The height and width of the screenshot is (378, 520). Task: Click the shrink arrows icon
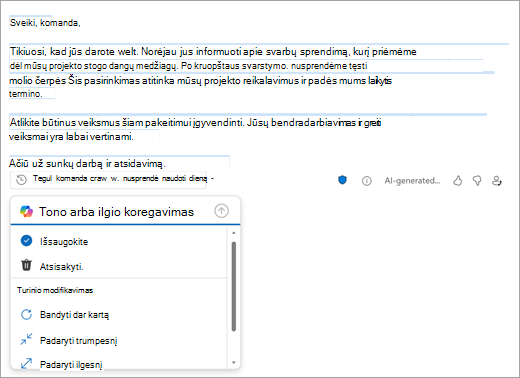coord(26,339)
